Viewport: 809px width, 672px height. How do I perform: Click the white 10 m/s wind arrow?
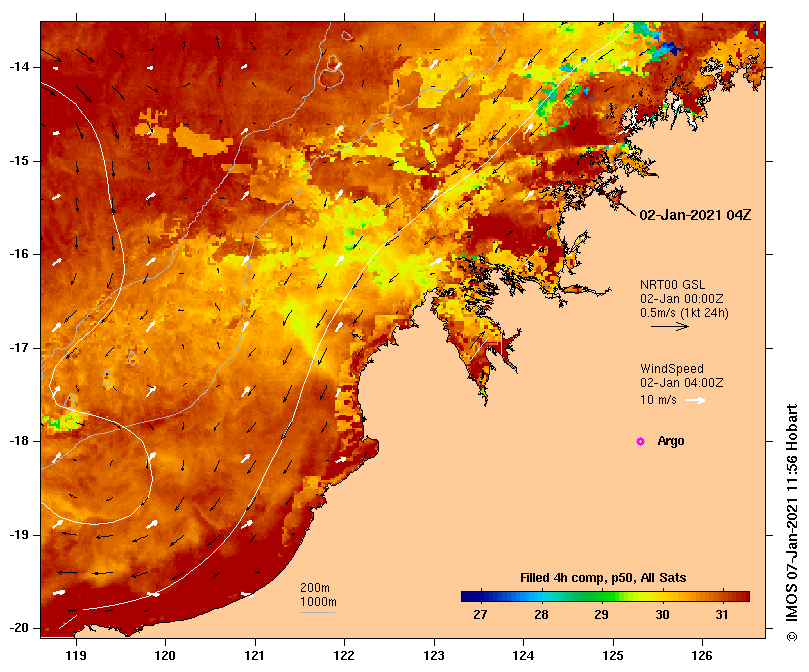pos(695,400)
